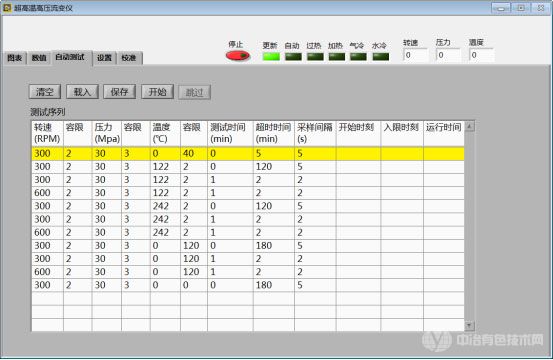Click the 压力 value field at top right
The image size is (553, 360).
coord(448,55)
